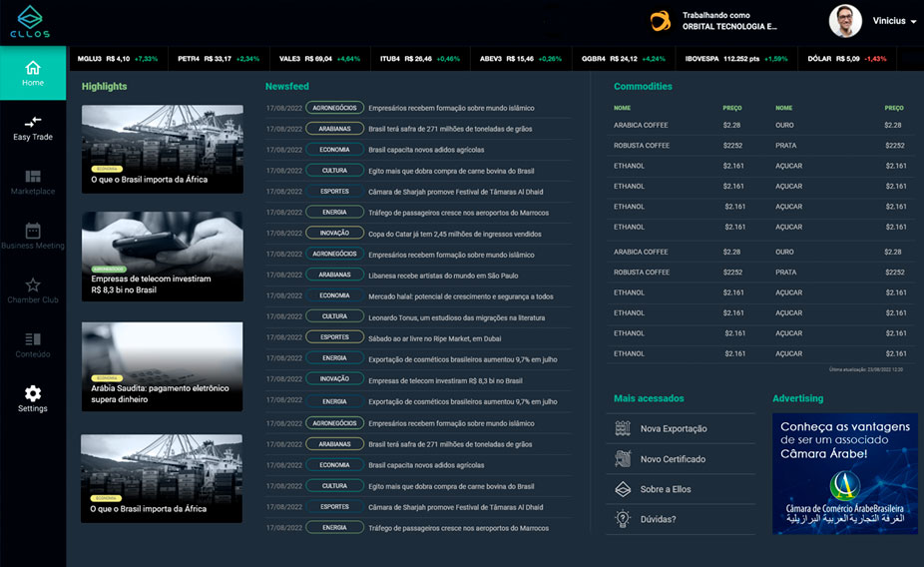Go to the Home tab
The height and width of the screenshot is (567, 924).
[x=33, y=74]
